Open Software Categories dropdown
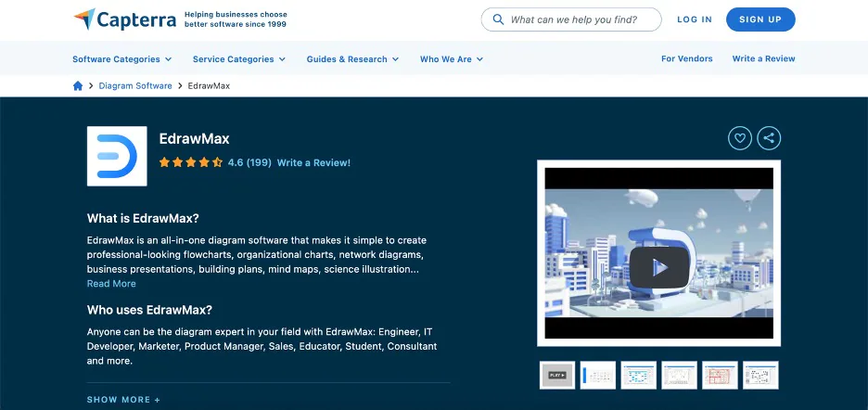 pyautogui.click(x=121, y=59)
